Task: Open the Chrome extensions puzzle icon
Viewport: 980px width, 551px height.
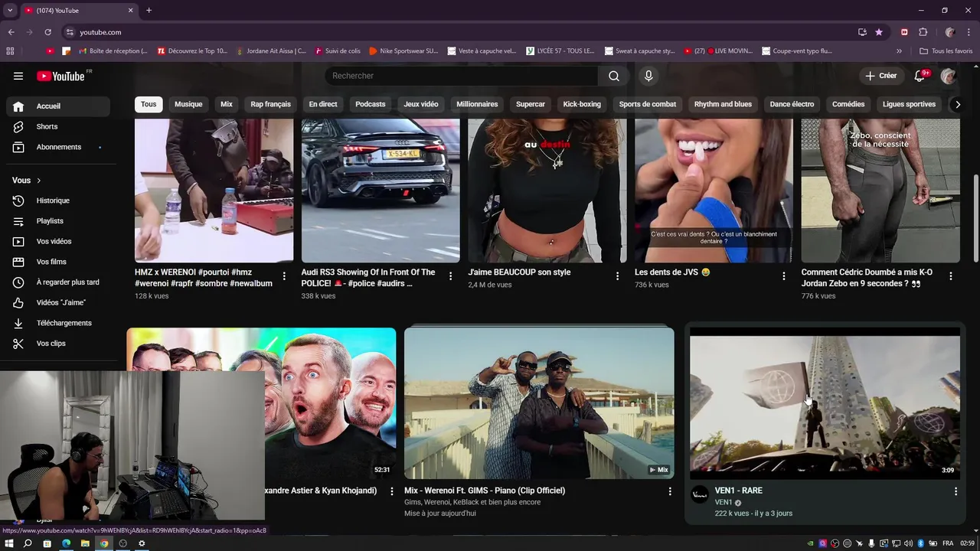Action: pos(923,32)
